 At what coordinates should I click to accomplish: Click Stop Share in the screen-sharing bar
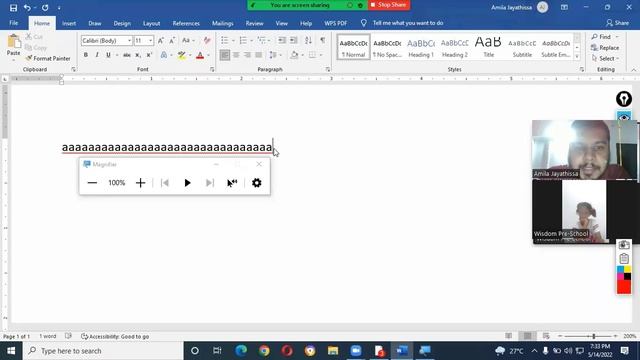(x=389, y=5)
